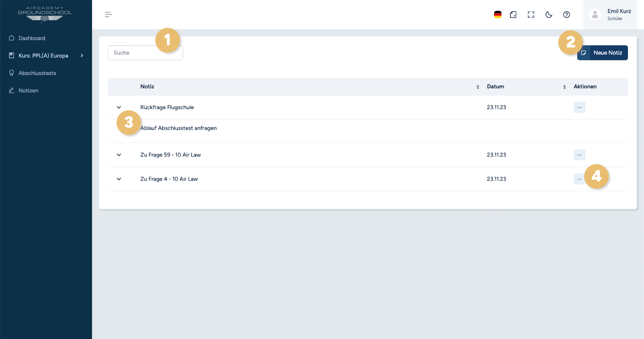Image resolution: width=644 pixels, height=339 pixels.
Task: Click the Suche search field
Action: pos(146,53)
